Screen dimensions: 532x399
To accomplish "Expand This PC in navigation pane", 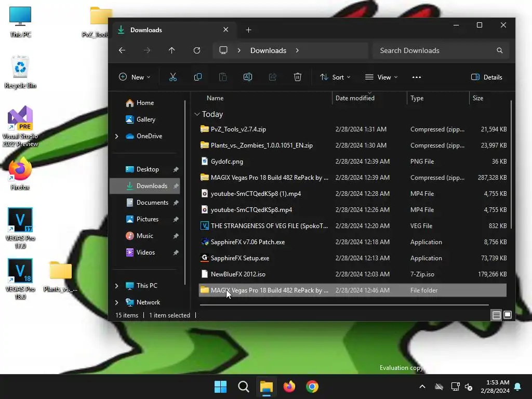I will click(x=117, y=286).
